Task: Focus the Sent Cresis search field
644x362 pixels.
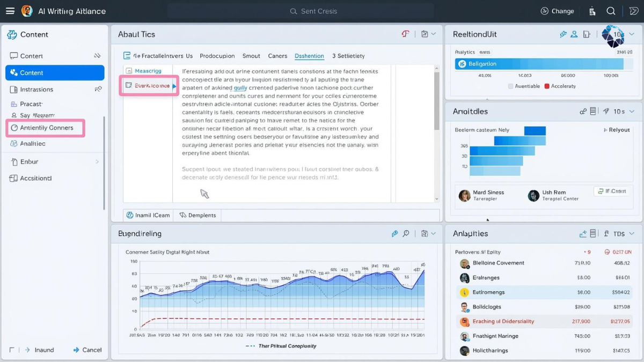Action: pyautogui.click(x=301, y=11)
